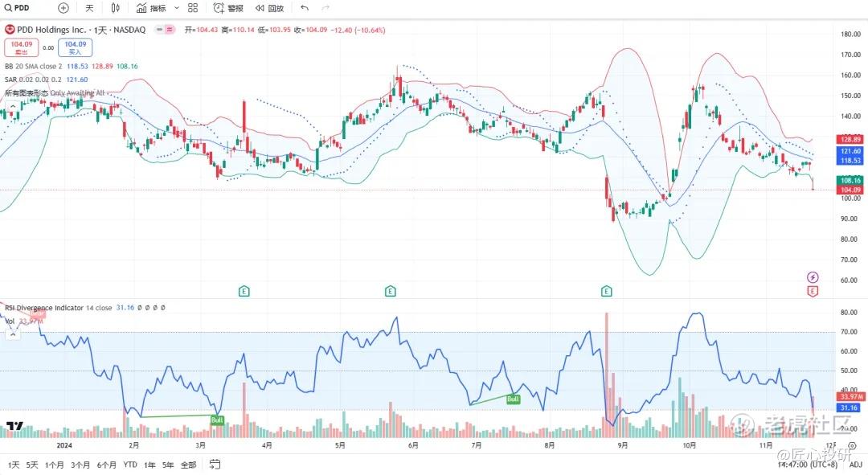Open the chart settings gear icon
The image size is (868, 475).
pyautogui.click(x=853, y=445)
